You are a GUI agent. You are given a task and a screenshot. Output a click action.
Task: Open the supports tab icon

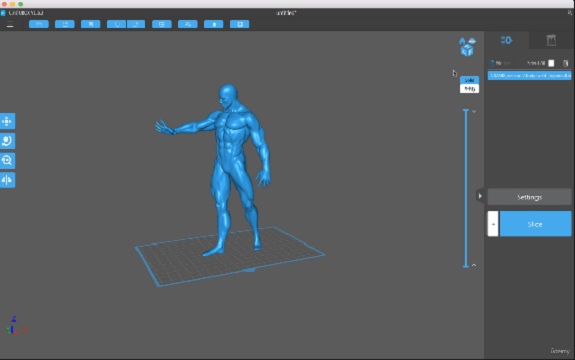click(x=551, y=40)
